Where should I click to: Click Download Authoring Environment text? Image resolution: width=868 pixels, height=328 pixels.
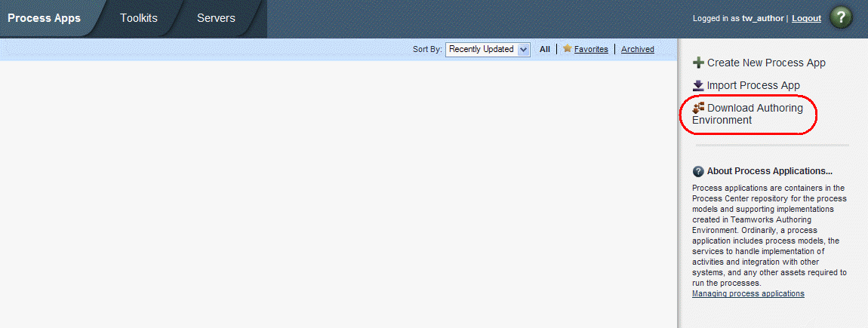click(747, 114)
